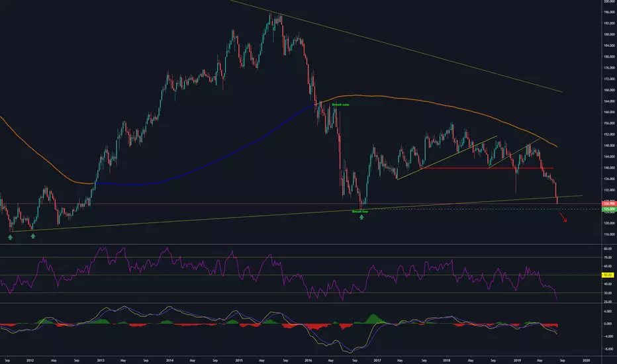The height and width of the screenshot is (364, 617).
Task: Click the 2012 label on the time axis
Action: click(x=30, y=360)
